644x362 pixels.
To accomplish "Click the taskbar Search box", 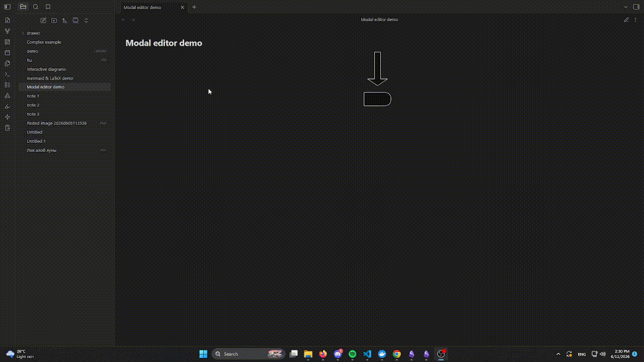I will [249, 354].
